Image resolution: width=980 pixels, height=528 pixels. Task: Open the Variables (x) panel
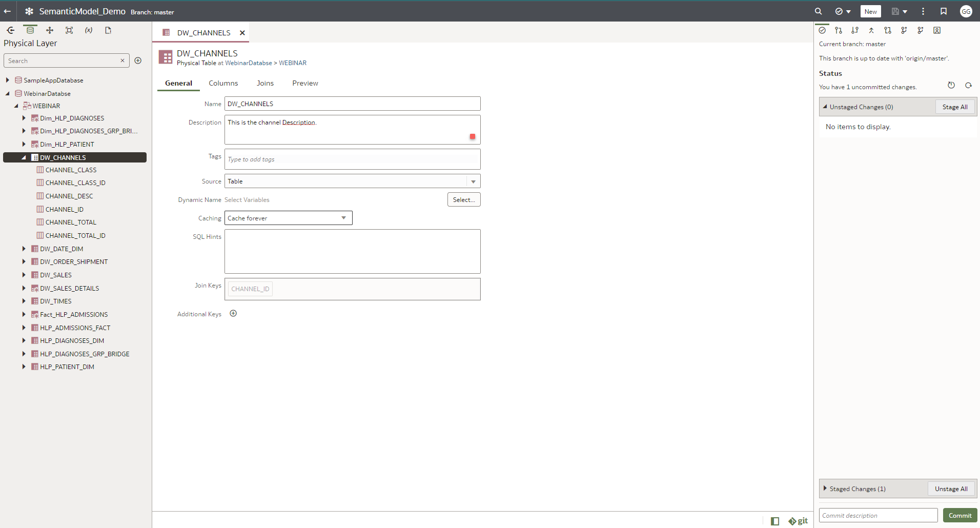point(88,30)
